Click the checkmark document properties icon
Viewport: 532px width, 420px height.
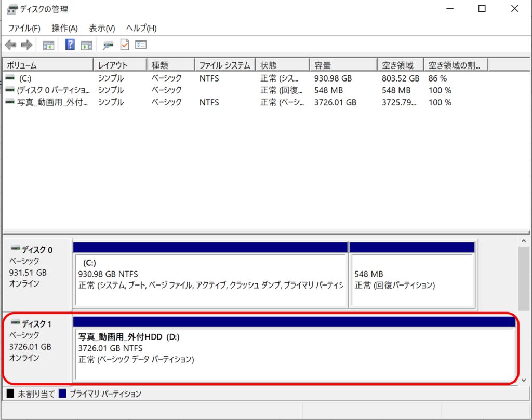coord(125,45)
